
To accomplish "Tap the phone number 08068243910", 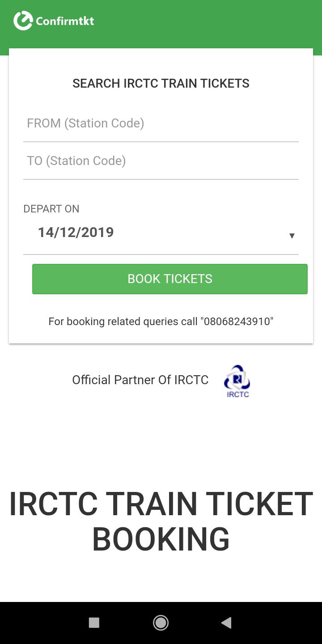I will [237, 322].
